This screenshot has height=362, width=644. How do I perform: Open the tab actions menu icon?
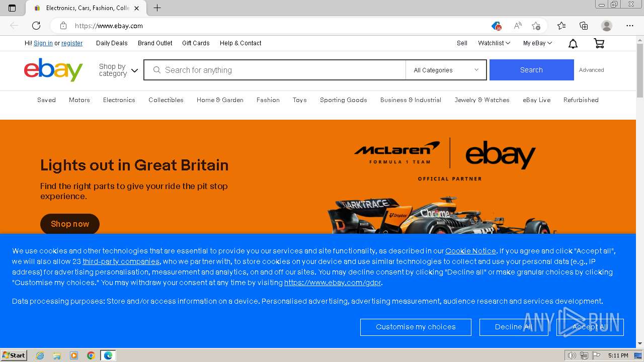[x=12, y=8]
